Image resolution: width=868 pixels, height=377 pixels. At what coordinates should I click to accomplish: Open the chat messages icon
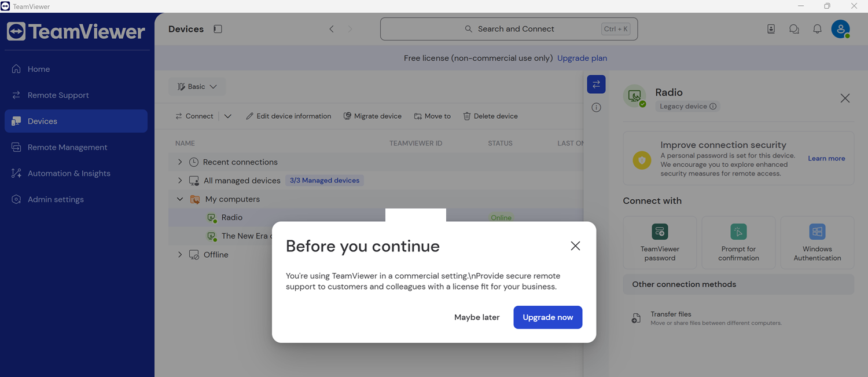point(794,29)
